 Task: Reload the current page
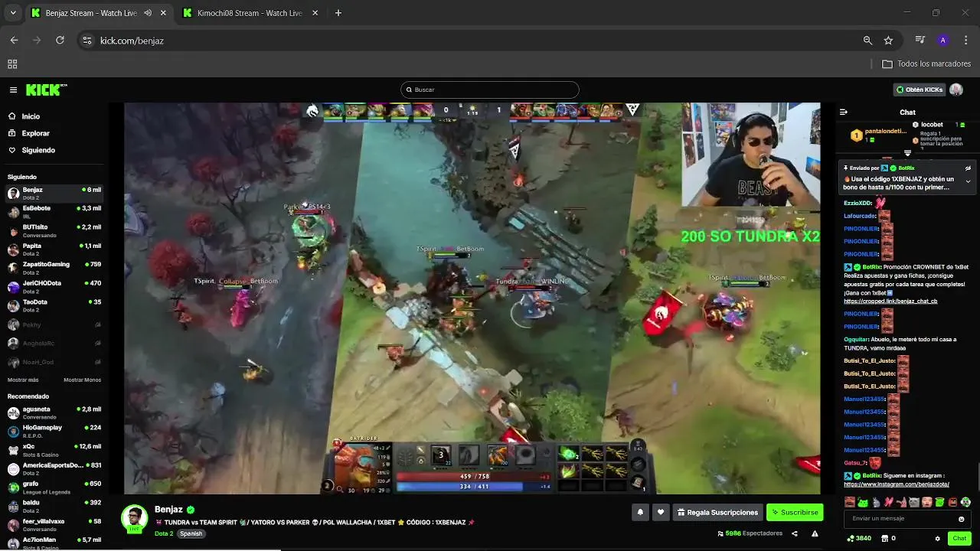coord(60,41)
